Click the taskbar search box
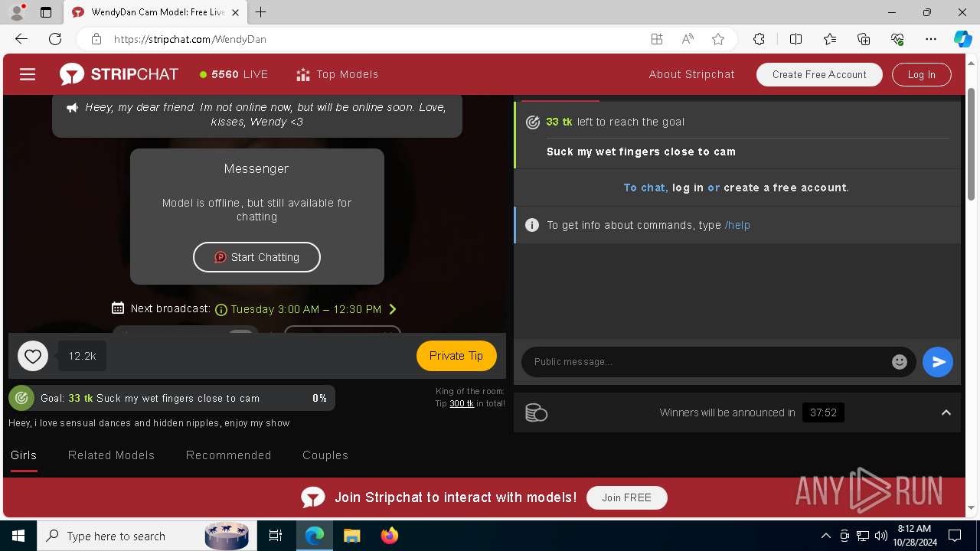The image size is (980, 551). 145,536
